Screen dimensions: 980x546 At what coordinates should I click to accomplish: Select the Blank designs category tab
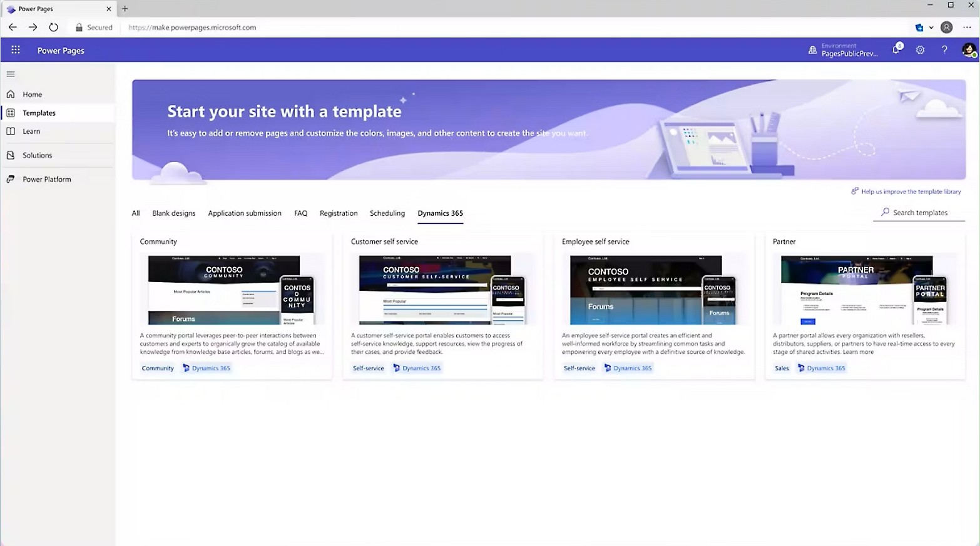[x=174, y=213]
